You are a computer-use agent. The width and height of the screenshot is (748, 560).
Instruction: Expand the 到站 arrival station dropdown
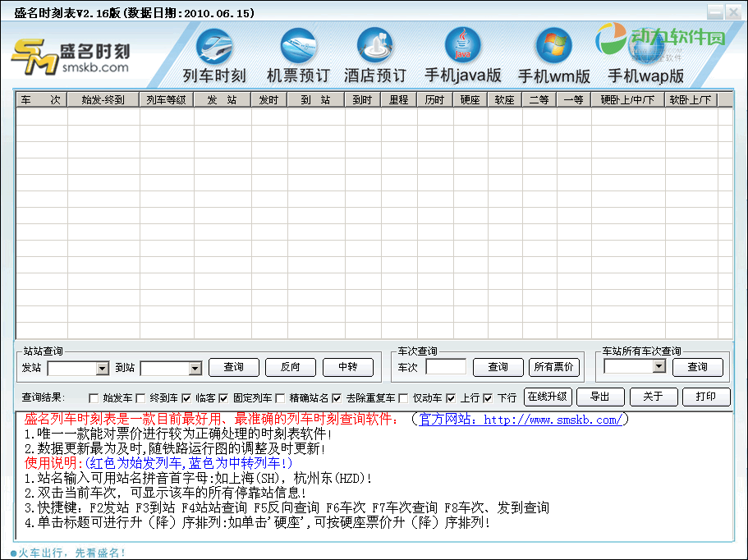(x=195, y=369)
